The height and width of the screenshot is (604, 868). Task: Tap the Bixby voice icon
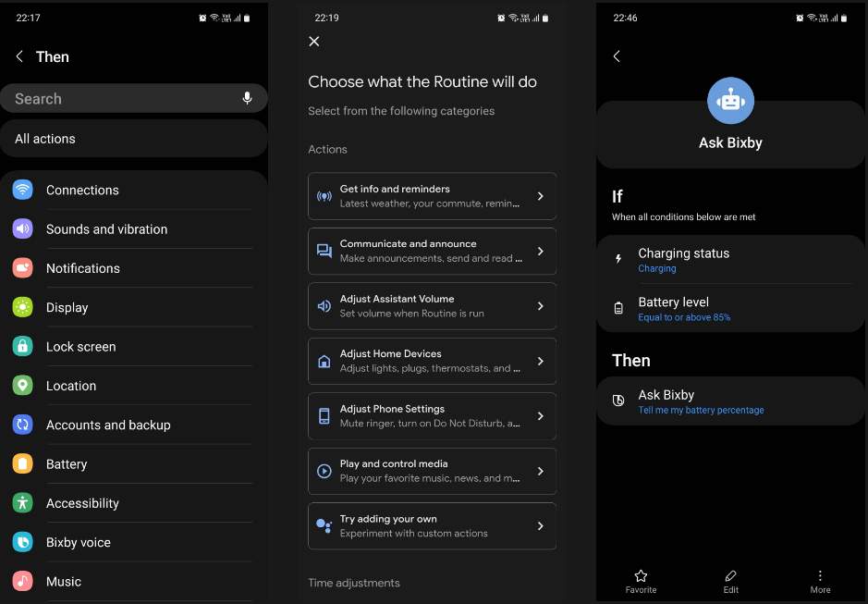point(25,542)
